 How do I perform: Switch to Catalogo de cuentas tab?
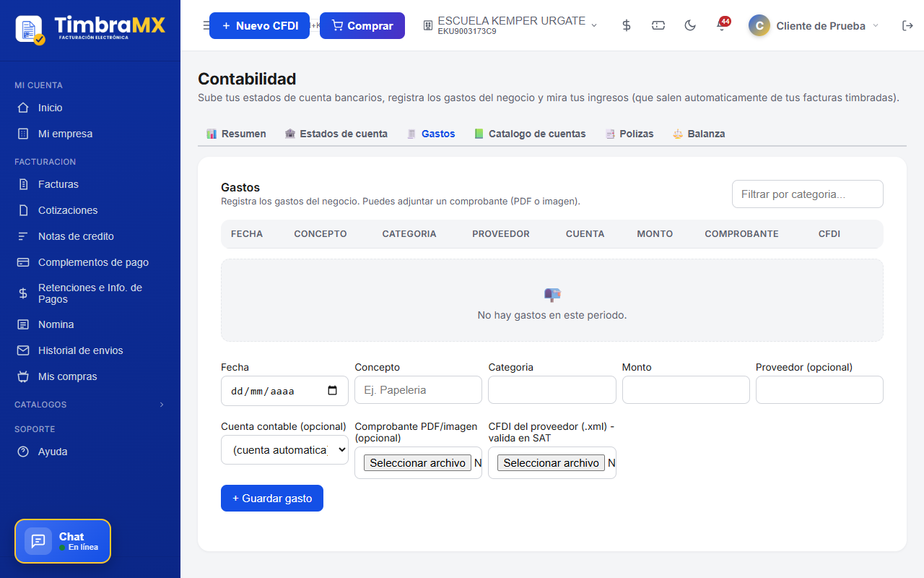[530, 134]
